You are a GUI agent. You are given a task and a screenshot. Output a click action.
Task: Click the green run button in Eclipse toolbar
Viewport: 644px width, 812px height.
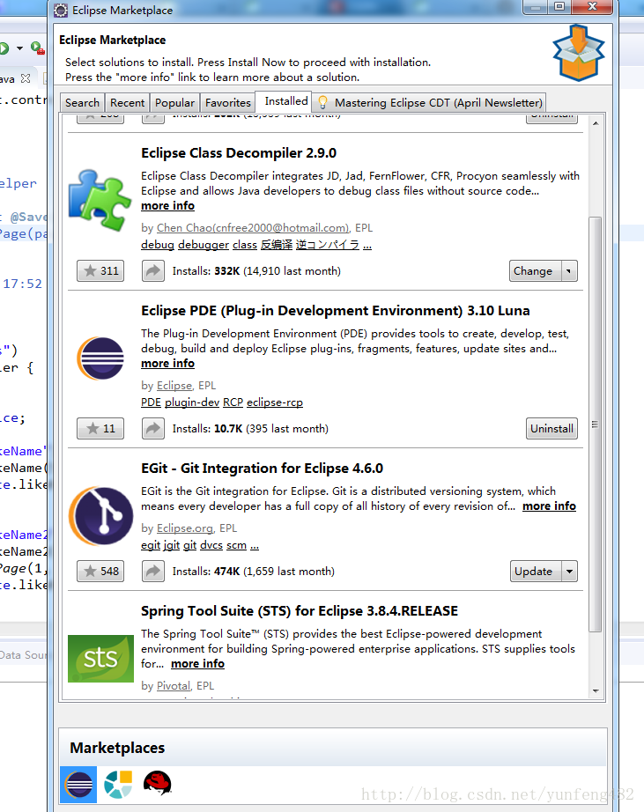click(x=4, y=48)
